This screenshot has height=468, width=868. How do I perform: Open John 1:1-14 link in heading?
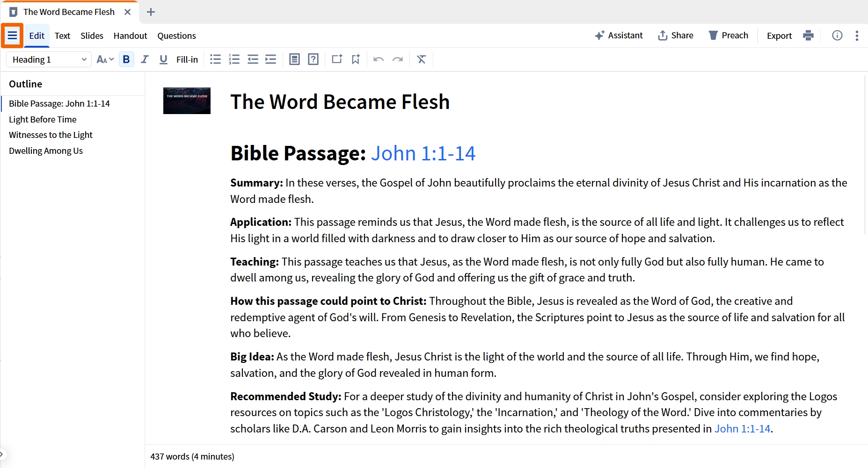423,153
